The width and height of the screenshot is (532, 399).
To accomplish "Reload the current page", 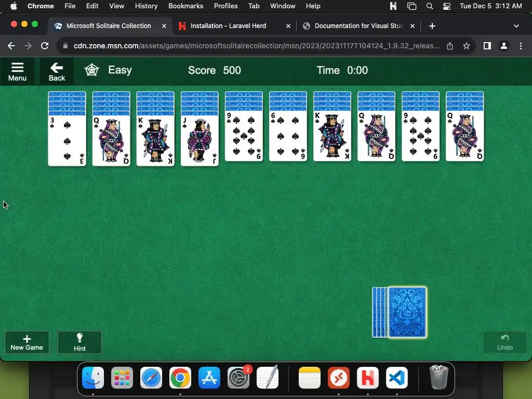I will click(45, 46).
